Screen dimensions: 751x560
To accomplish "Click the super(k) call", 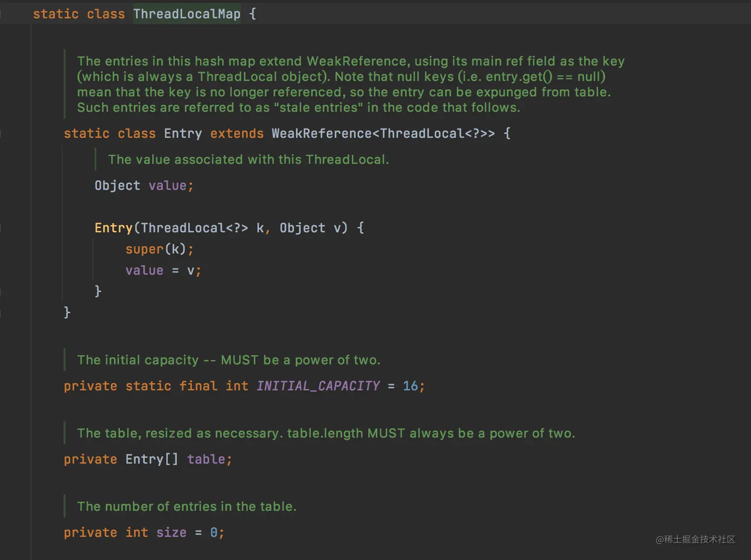I will 156,249.
